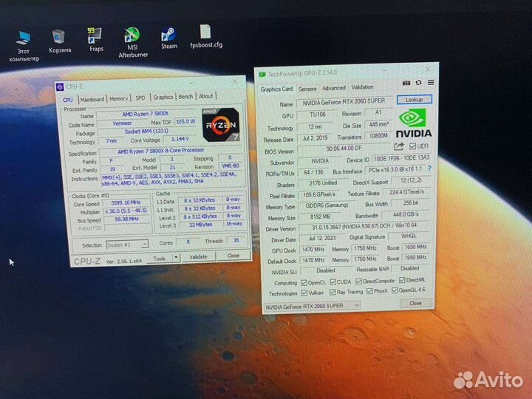
Task: Launch the Steam desktop shortcut
Action: [x=168, y=35]
